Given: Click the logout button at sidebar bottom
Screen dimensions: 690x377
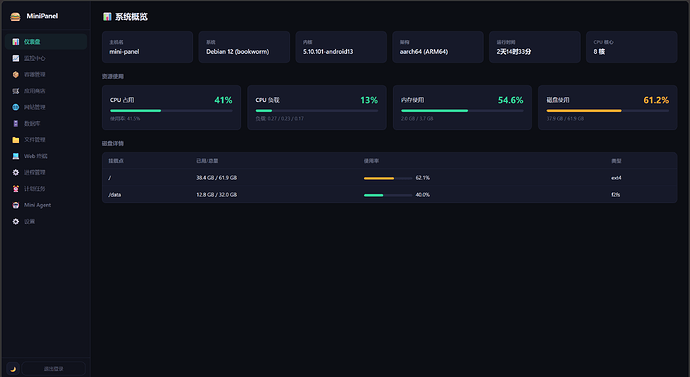Looking at the screenshot, I should pos(54,369).
